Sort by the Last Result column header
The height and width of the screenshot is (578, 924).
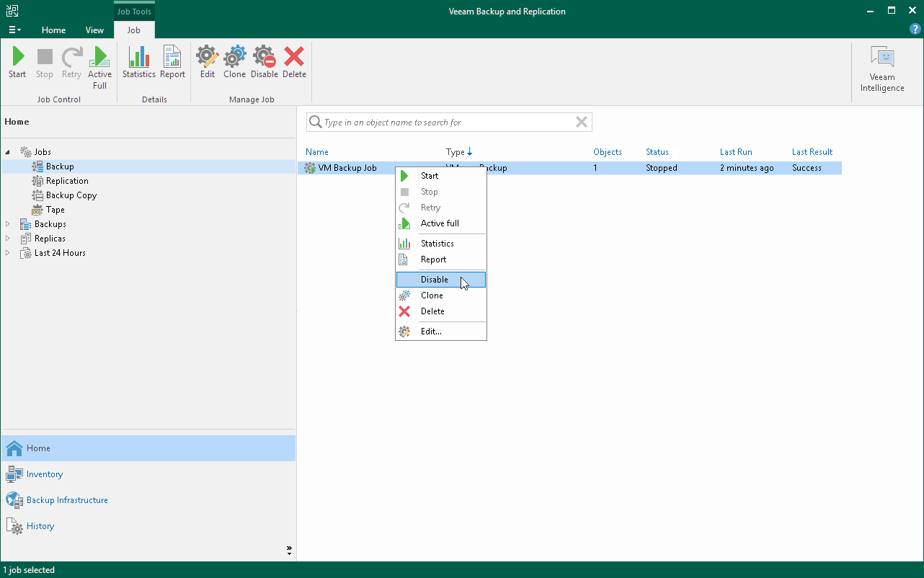812,152
